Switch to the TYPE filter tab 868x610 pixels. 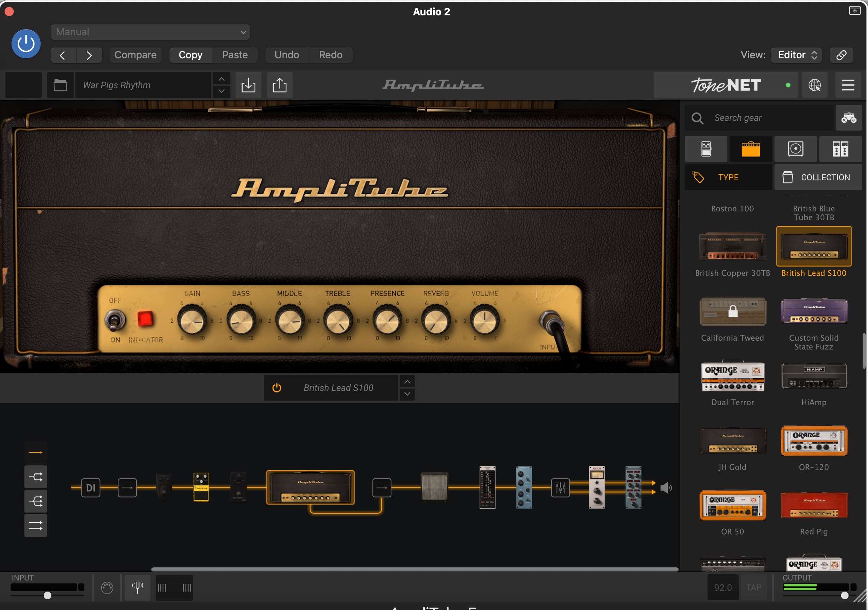coord(728,177)
